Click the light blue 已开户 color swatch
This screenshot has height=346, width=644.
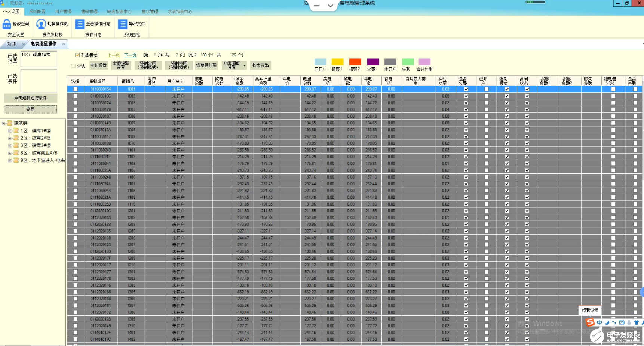point(321,62)
